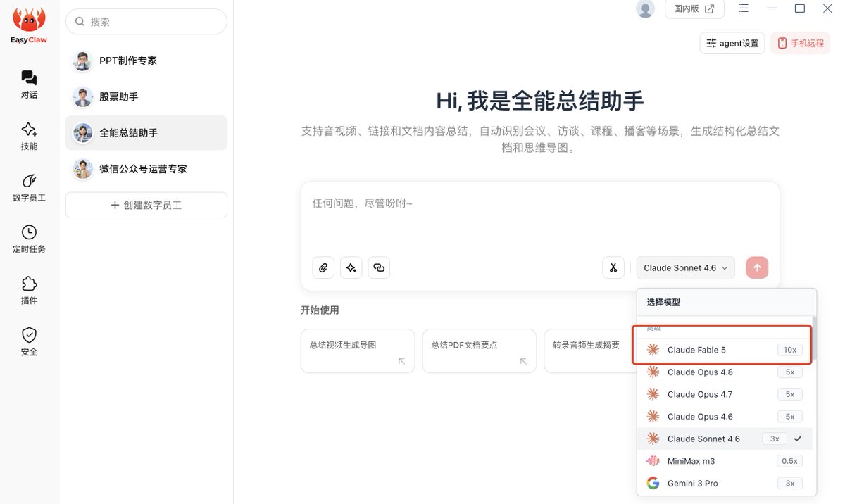
Task: Select Claude Opus 4.7 model
Action: point(724,394)
